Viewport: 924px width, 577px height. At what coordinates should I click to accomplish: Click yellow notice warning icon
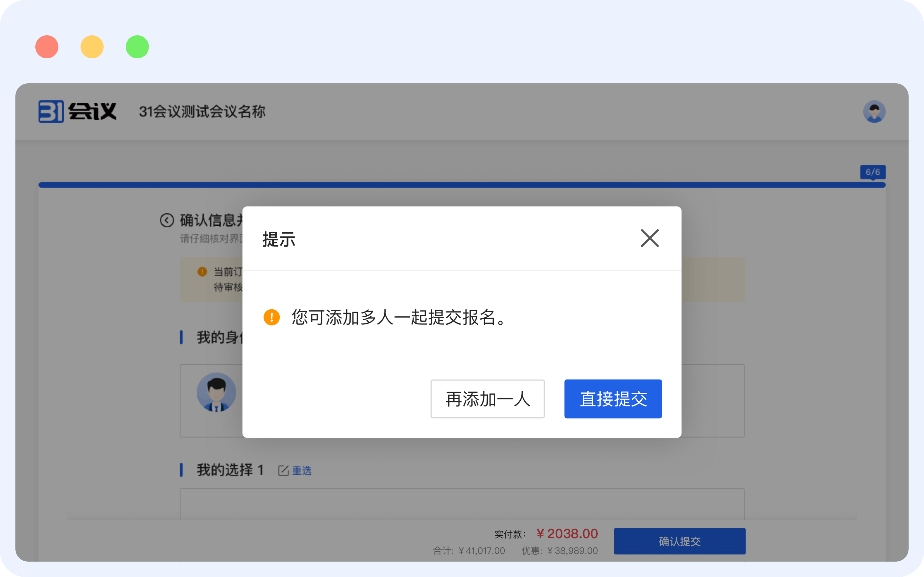(202, 272)
